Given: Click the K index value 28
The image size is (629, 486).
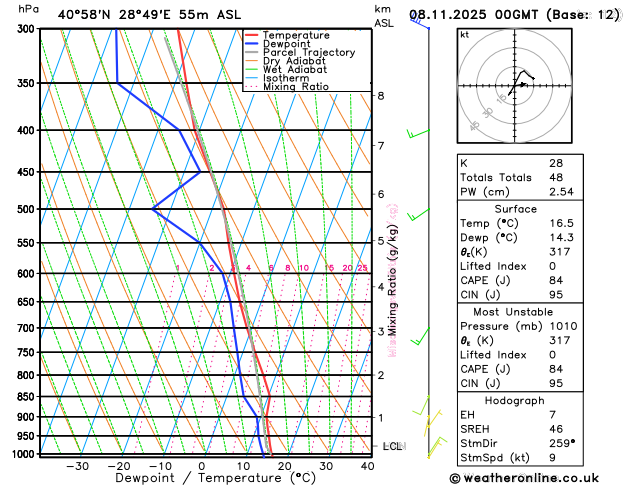Looking at the screenshot, I should click(556, 163).
